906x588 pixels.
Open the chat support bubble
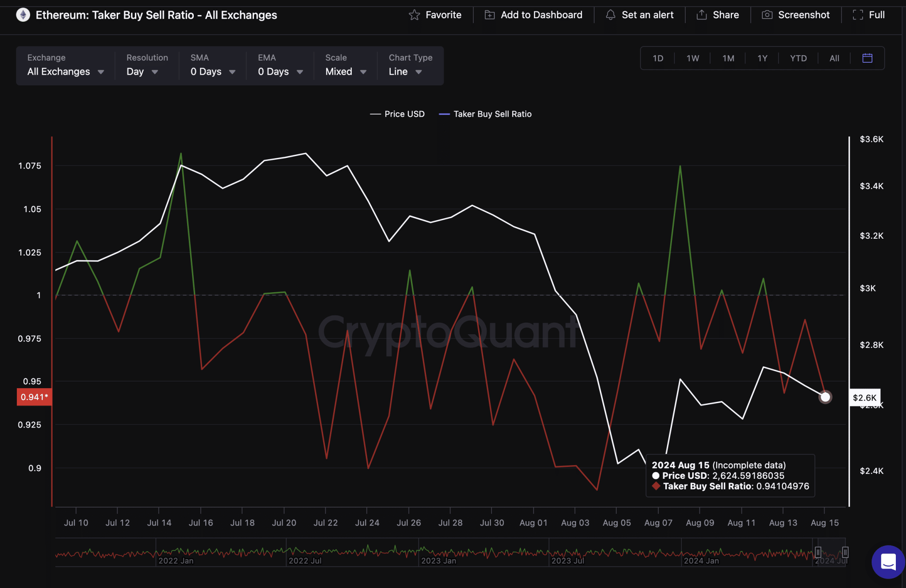pyautogui.click(x=888, y=561)
